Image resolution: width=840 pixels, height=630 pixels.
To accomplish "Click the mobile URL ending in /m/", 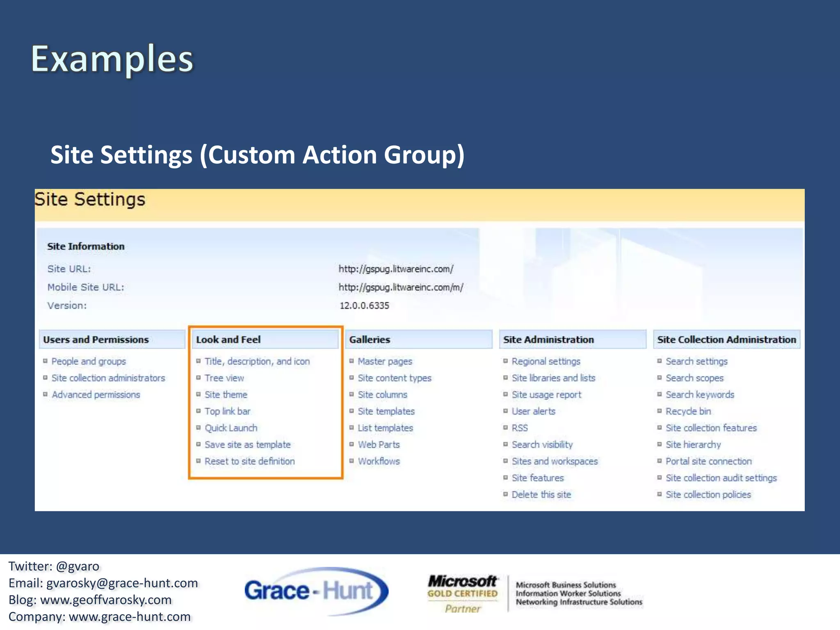I will (401, 287).
